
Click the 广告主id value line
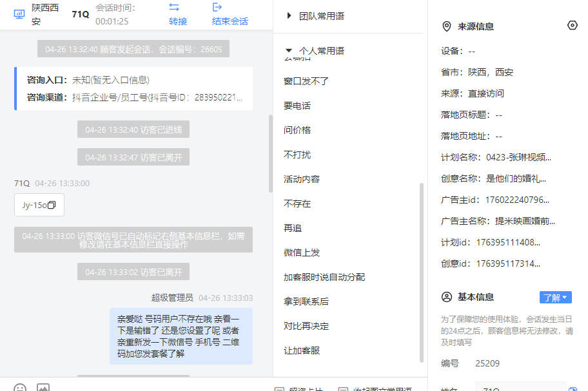(x=495, y=200)
